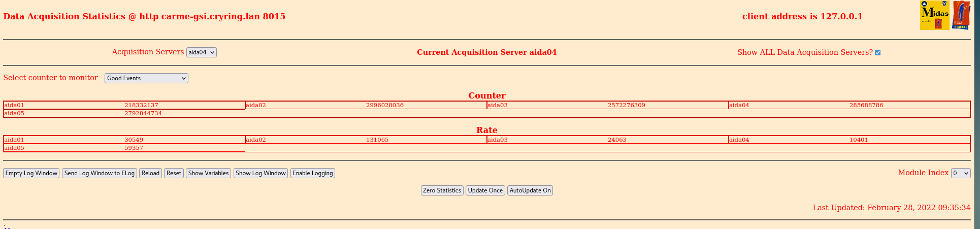The height and width of the screenshot is (229, 980).
Task: Click Last Updated timestamp text
Action: point(892,208)
